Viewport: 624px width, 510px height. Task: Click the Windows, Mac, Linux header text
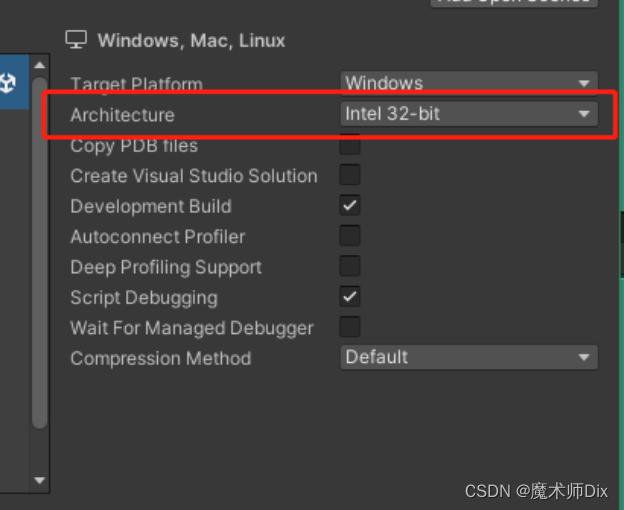point(191,41)
